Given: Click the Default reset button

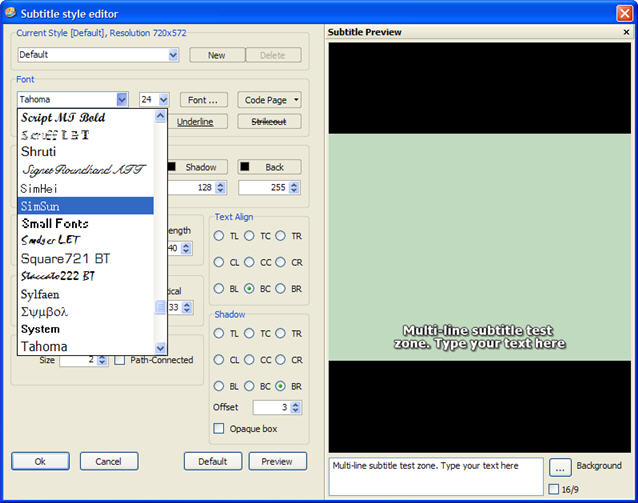Looking at the screenshot, I should click(x=213, y=461).
